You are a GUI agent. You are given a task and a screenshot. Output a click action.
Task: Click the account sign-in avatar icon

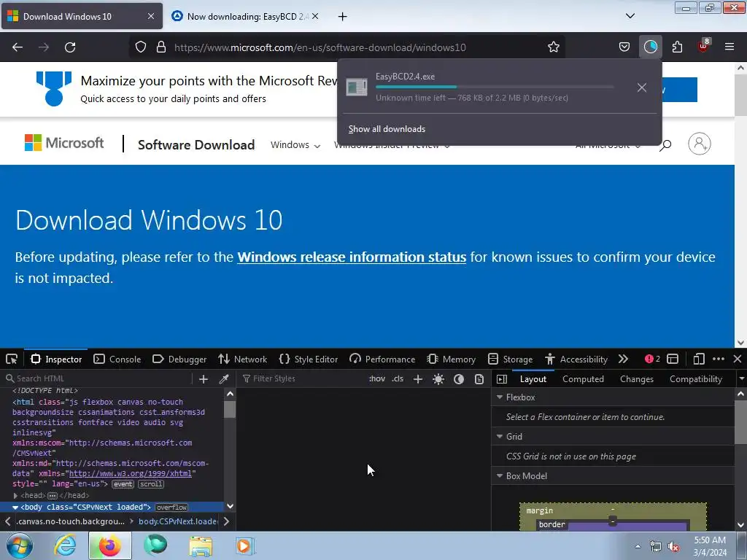pyautogui.click(x=700, y=144)
